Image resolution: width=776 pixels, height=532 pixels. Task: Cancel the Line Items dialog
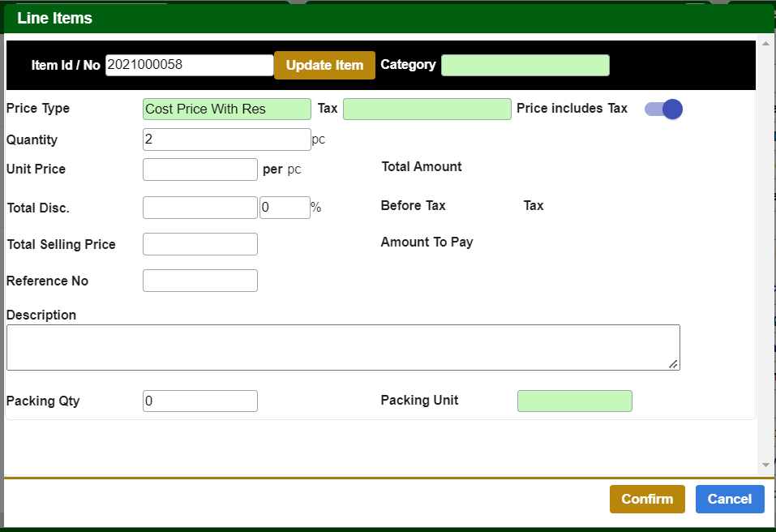pos(729,499)
